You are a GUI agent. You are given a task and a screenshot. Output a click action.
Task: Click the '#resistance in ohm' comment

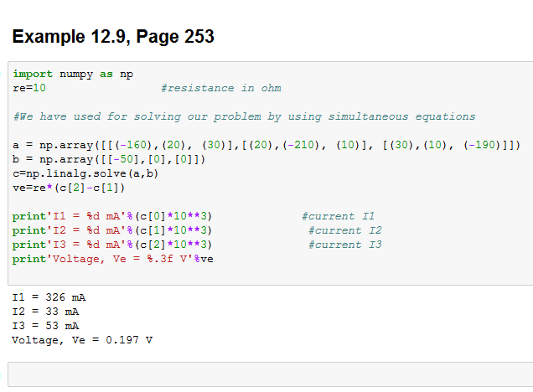pos(220,88)
